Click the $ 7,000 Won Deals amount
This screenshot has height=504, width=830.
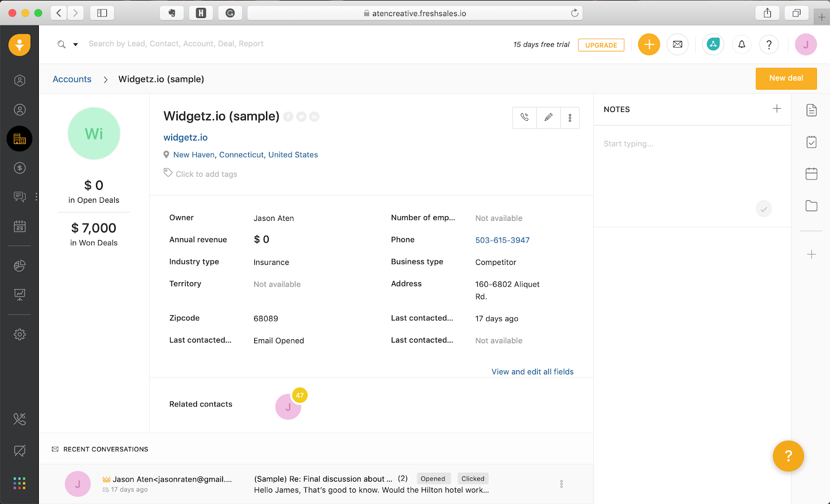94,228
